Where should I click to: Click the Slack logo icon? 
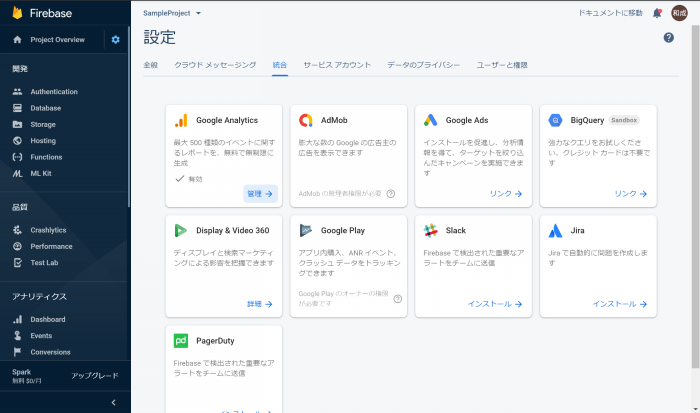coord(430,230)
